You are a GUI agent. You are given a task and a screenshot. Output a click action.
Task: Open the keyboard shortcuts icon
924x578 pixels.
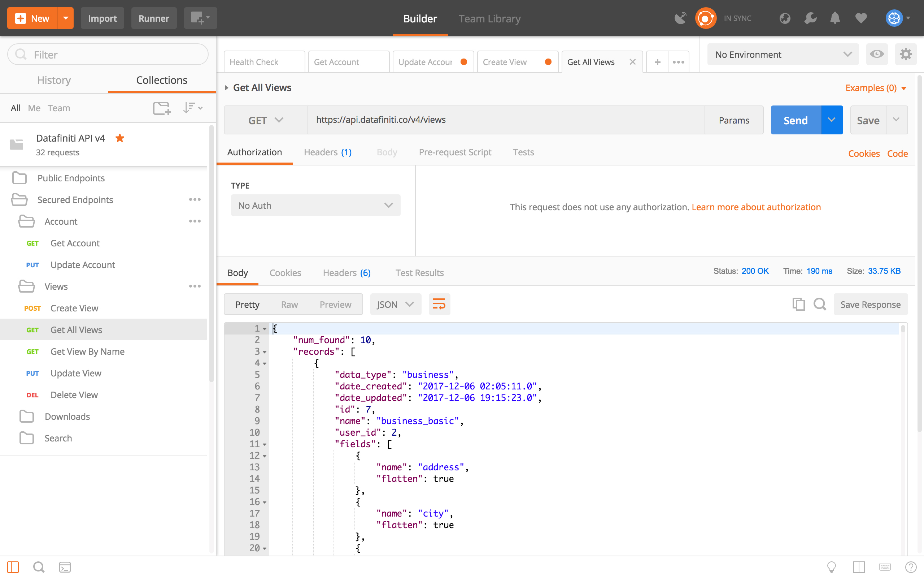pos(885,567)
